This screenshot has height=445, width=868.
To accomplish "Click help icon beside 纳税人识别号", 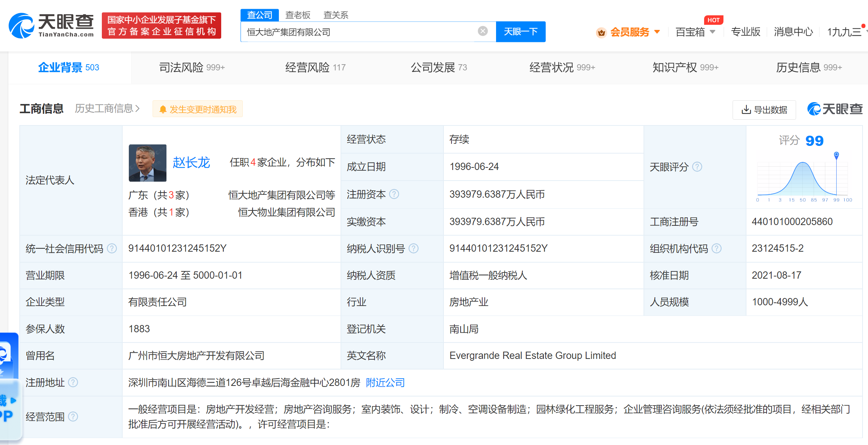I will [414, 248].
